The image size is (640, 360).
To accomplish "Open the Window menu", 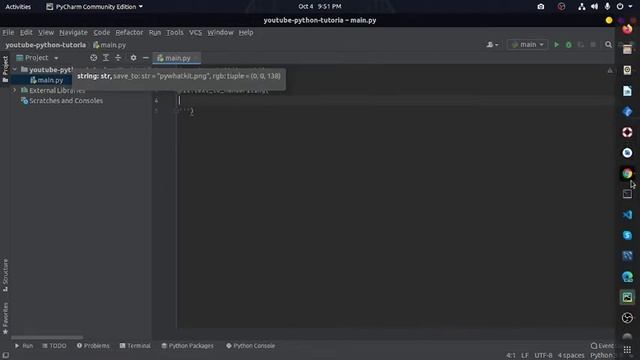I will 220,32.
